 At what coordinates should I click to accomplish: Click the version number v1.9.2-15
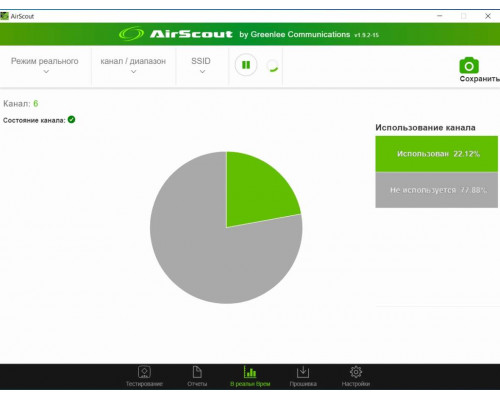366,35
